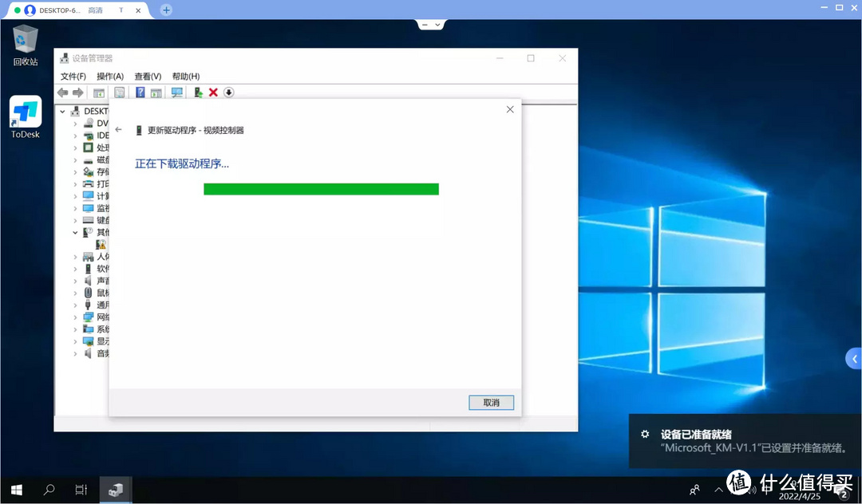This screenshot has height=504, width=862.
Task: Open the ToDesk desktop shortcut
Action: (26, 117)
